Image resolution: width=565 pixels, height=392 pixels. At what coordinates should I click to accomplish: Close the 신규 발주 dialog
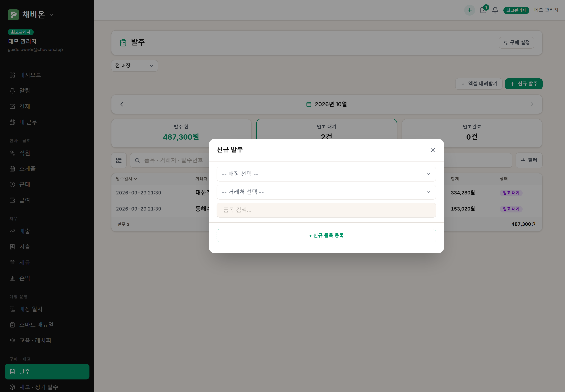(x=432, y=150)
